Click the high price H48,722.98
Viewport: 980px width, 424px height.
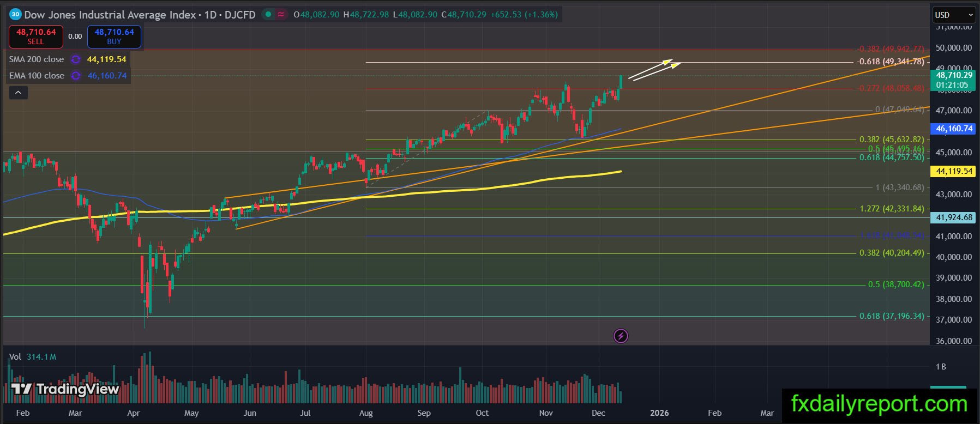pyautogui.click(x=366, y=15)
